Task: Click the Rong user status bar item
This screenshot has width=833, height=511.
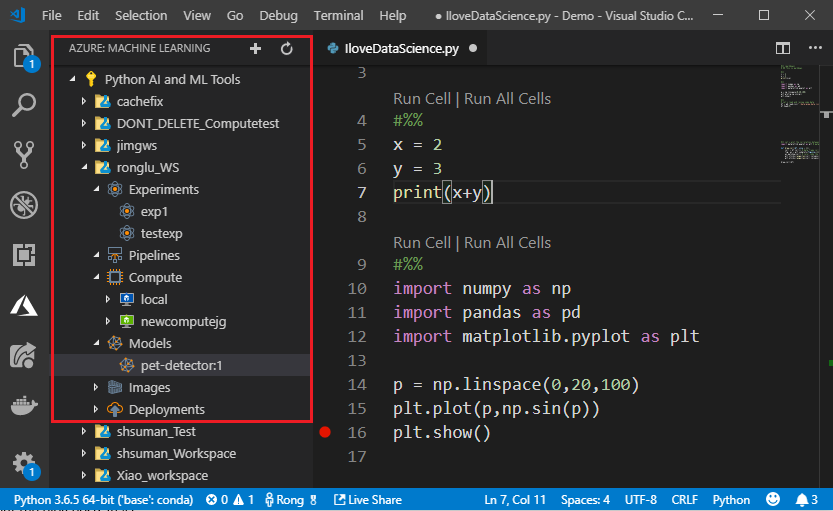Action: (290, 499)
